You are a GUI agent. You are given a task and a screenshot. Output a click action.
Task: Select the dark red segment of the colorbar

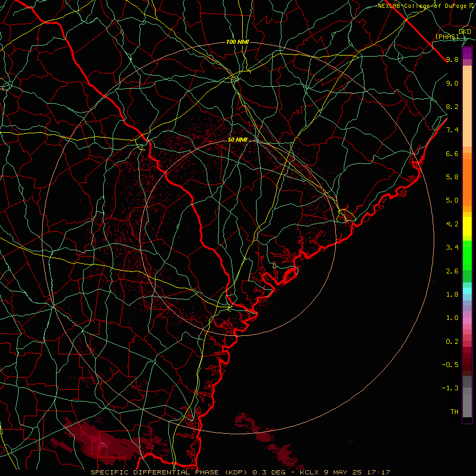[x=467, y=361]
